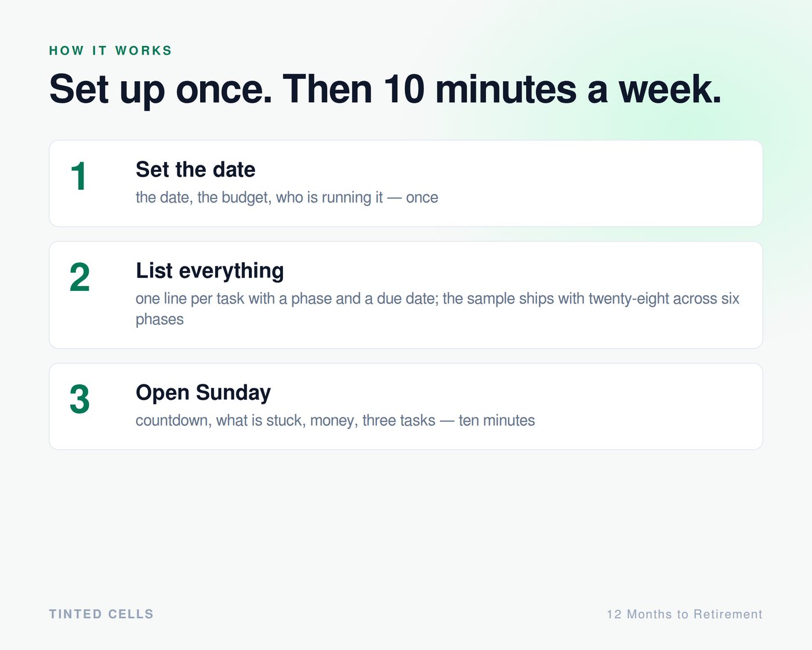Viewport: 812px width, 650px height.
Task: Click the description 'the date, the budget' text
Action: pos(287,197)
